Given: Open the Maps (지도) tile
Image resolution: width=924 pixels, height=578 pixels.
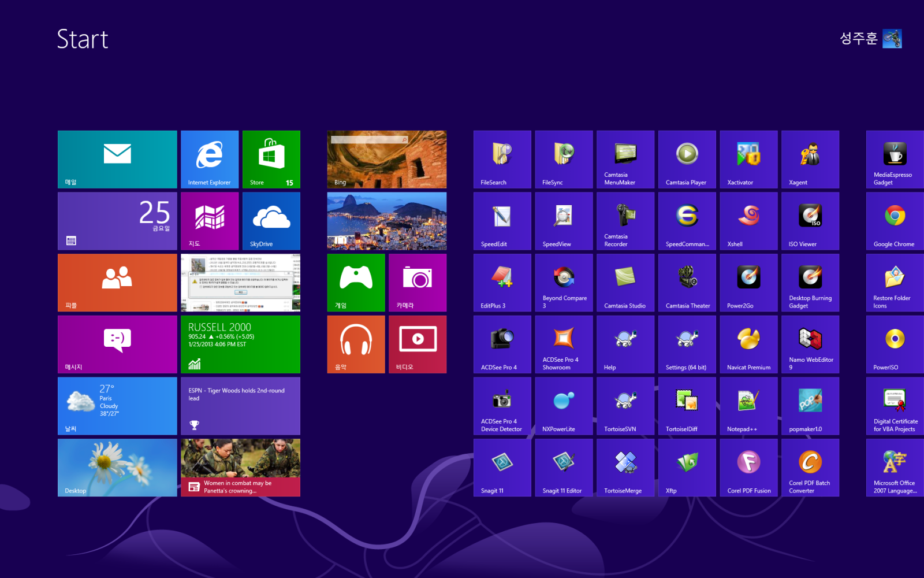Looking at the screenshot, I should coord(210,221).
